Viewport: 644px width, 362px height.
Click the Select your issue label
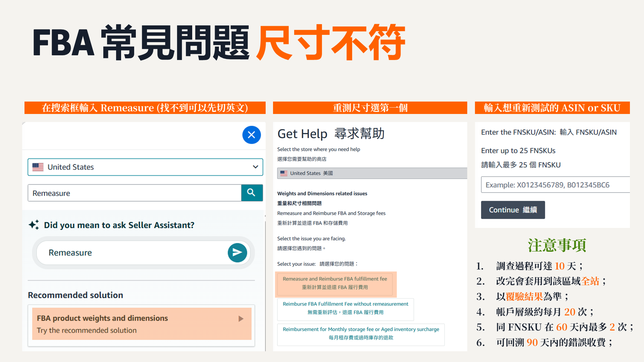click(x=296, y=264)
